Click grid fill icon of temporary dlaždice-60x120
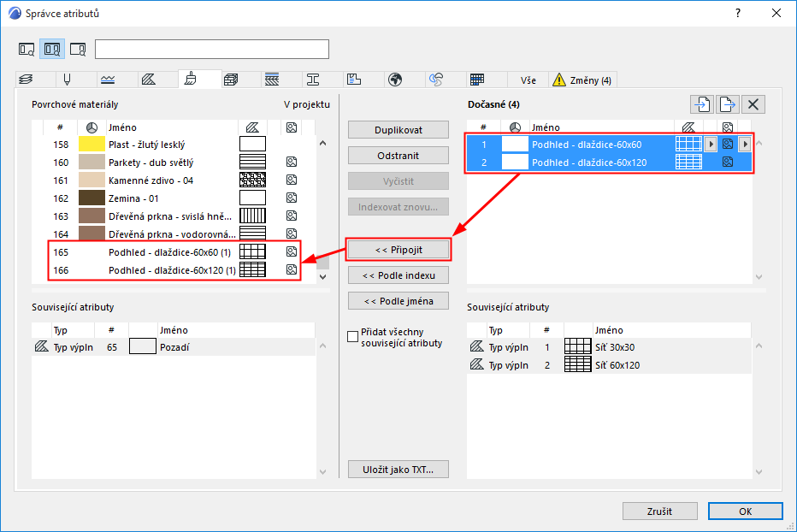This screenshot has width=797, height=532. 688,163
